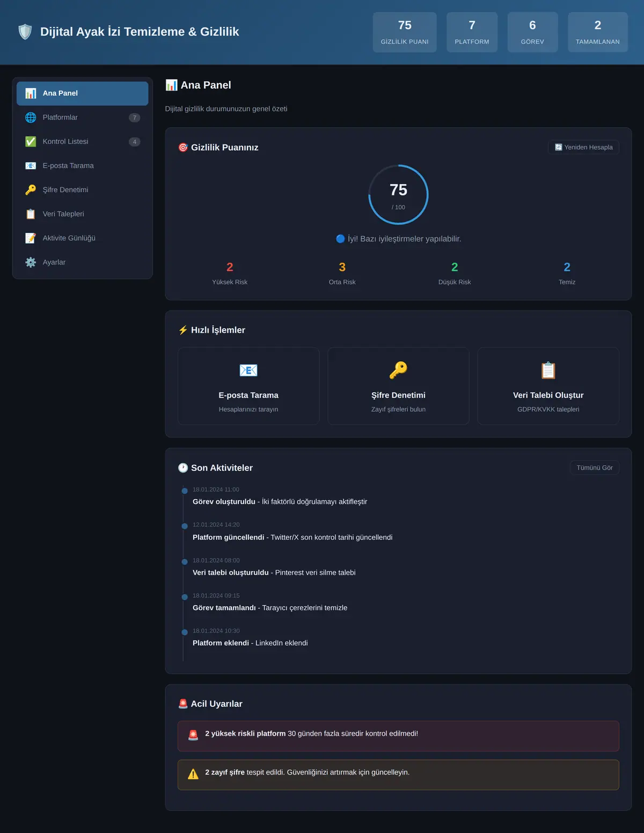Click the envelope icon in E-posta Tarama card
644x833 pixels.
pos(248,370)
